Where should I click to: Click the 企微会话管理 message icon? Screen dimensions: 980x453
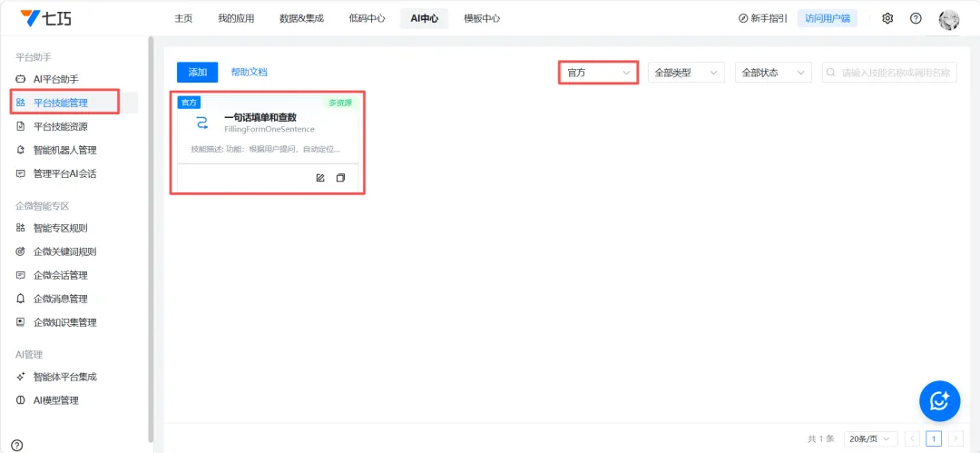pyautogui.click(x=21, y=275)
